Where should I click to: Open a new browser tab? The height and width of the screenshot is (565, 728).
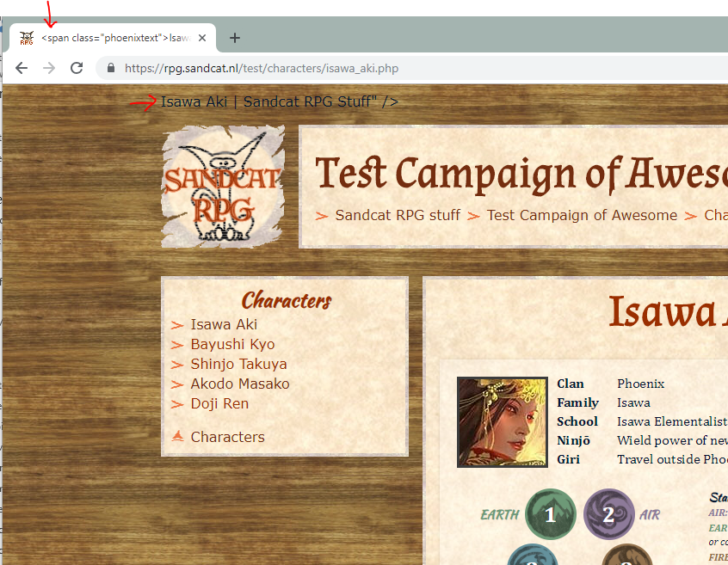[235, 38]
